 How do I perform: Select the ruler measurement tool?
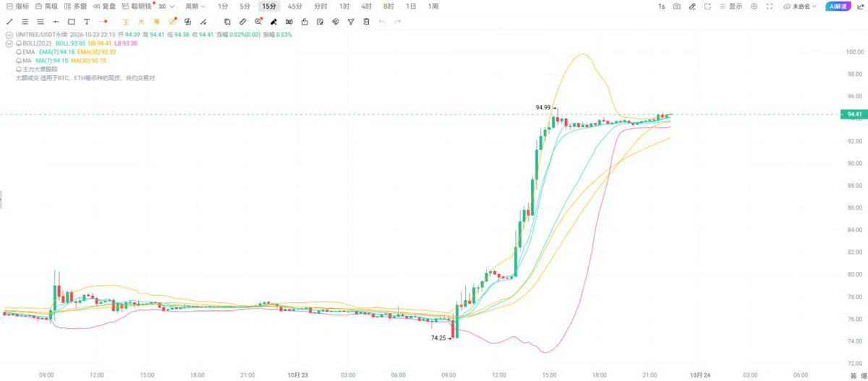pyautogui.click(x=242, y=22)
